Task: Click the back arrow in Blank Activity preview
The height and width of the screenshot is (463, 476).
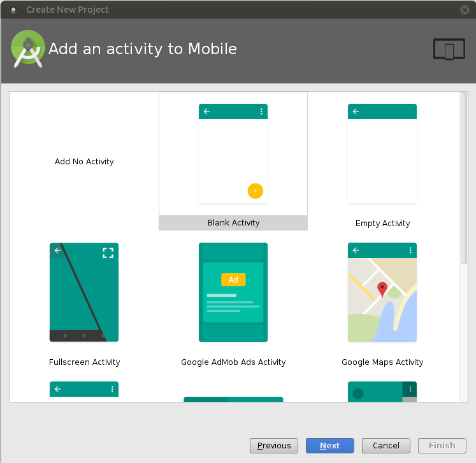Action: click(206, 111)
